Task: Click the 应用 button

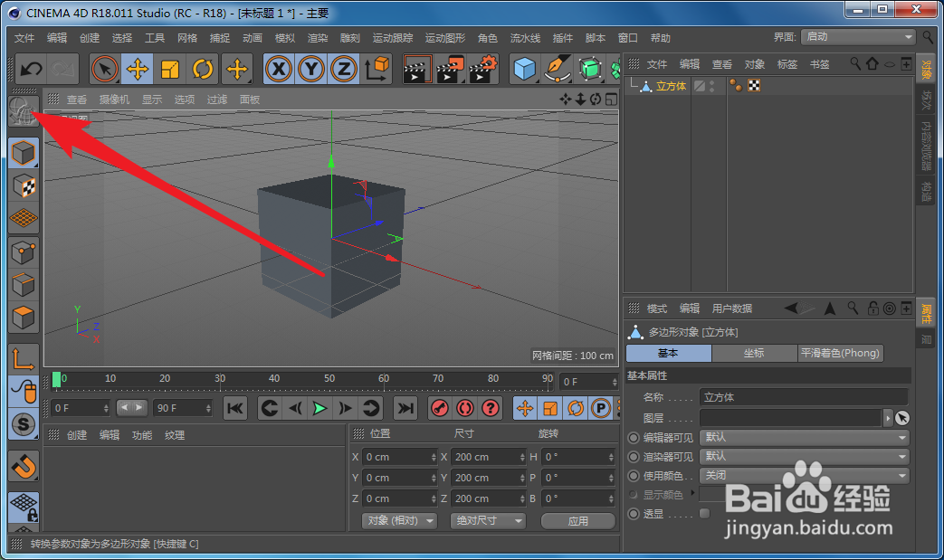Action: point(578,521)
